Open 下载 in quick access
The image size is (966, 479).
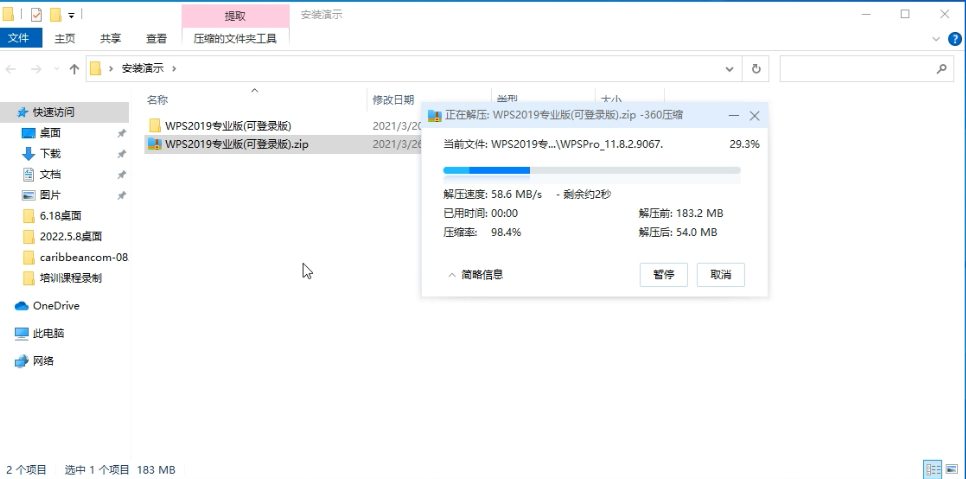pyautogui.click(x=50, y=153)
